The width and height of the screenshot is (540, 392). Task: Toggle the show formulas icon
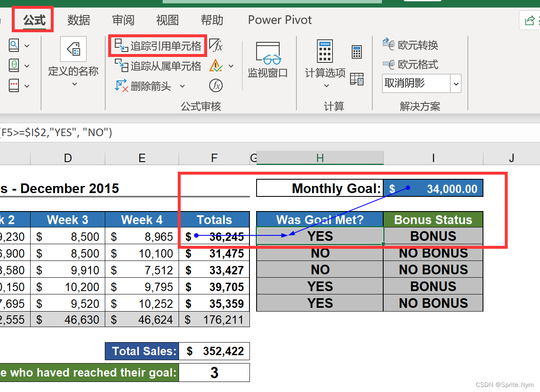216,45
